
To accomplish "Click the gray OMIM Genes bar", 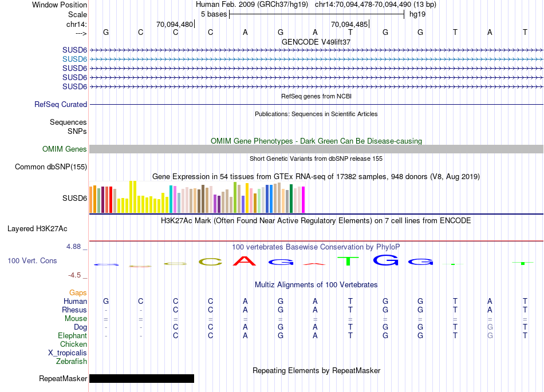I will click(x=316, y=149).
